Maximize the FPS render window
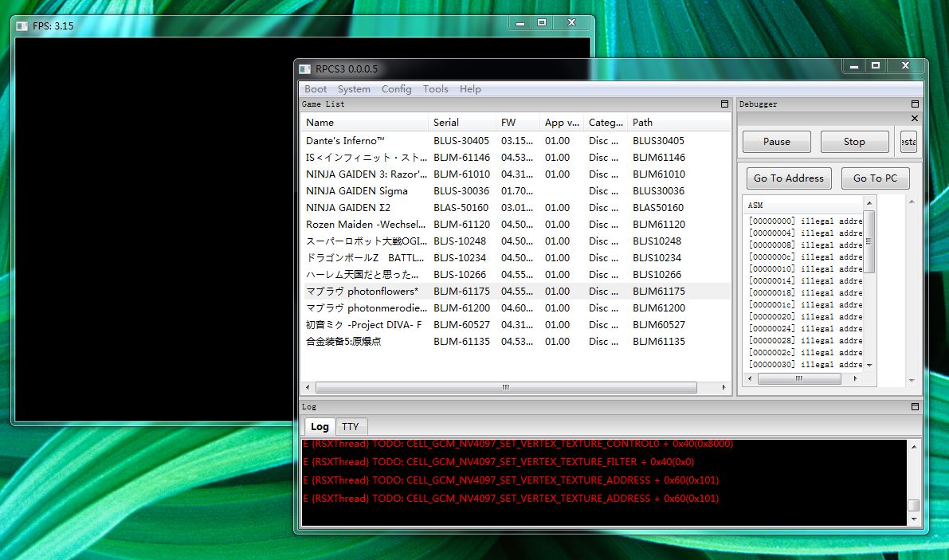Screen dimensions: 949x560 [x=542, y=22]
